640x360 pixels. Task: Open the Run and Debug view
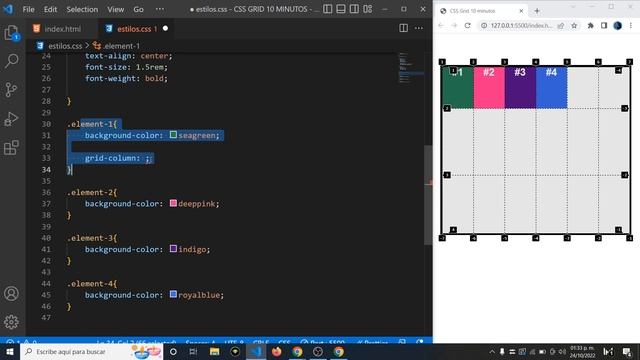pyautogui.click(x=11, y=119)
